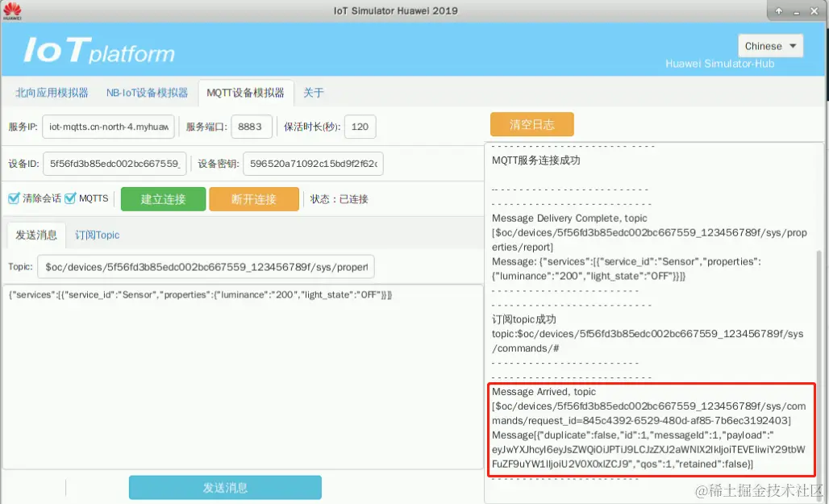Click the orange 断开连接 button

pos(254,199)
